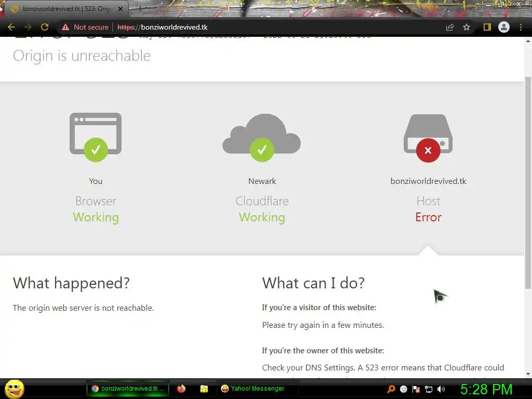
Task: Click the 'bonziworldrevived.tk' host label
Action: pos(429,181)
